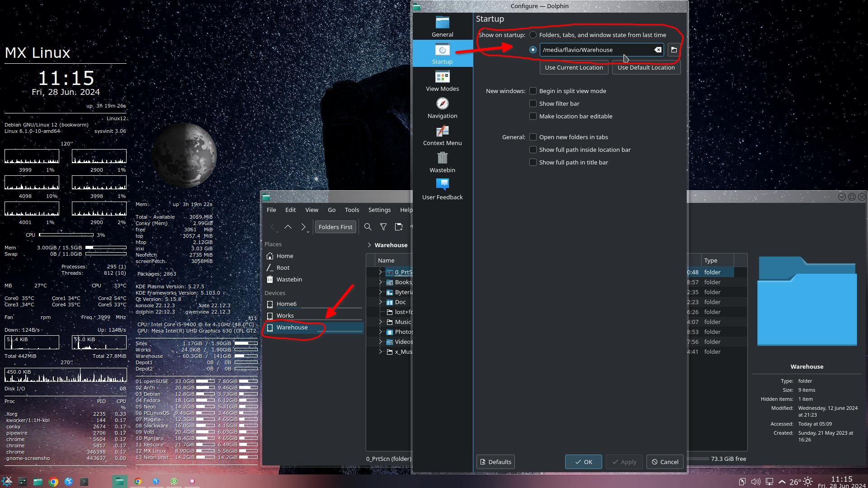This screenshot has height=488, width=868.
Task: Open the Edit menu in Dolphin
Action: (x=290, y=210)
